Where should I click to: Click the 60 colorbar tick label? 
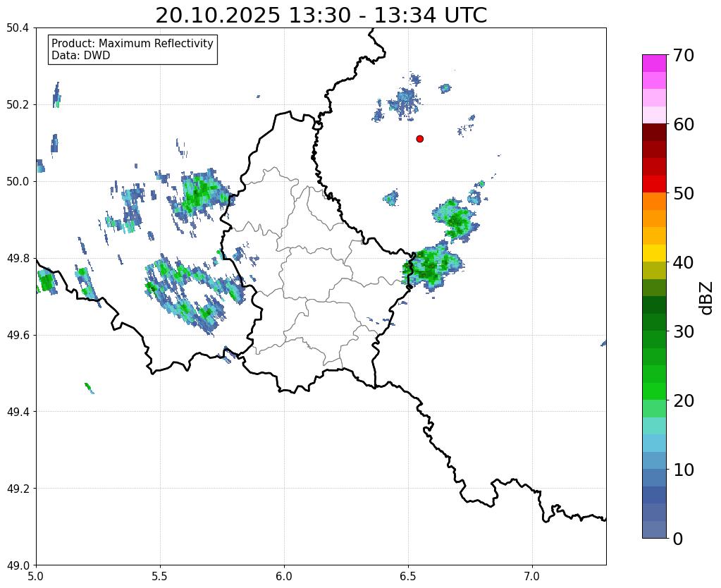pyautogui.click(x=683, y=124)
